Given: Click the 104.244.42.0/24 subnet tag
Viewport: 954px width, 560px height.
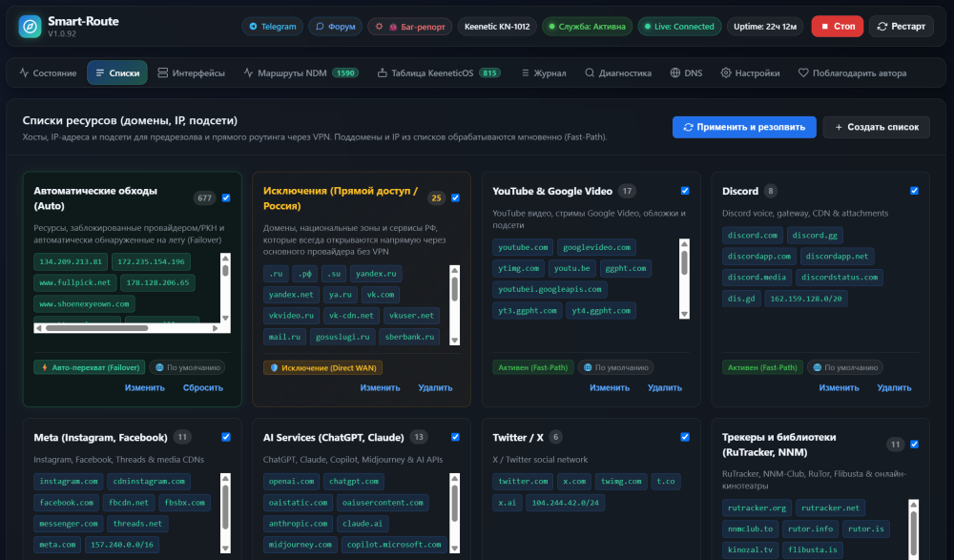Looking at the screenshot, I should 565,503.
